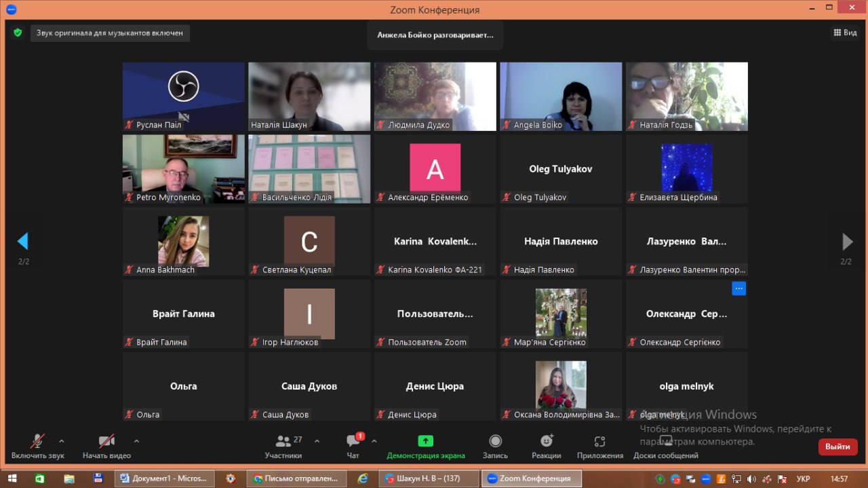Expand audio options arrow beside microphone
Screen dimensions: 868x488
(62, 440)
